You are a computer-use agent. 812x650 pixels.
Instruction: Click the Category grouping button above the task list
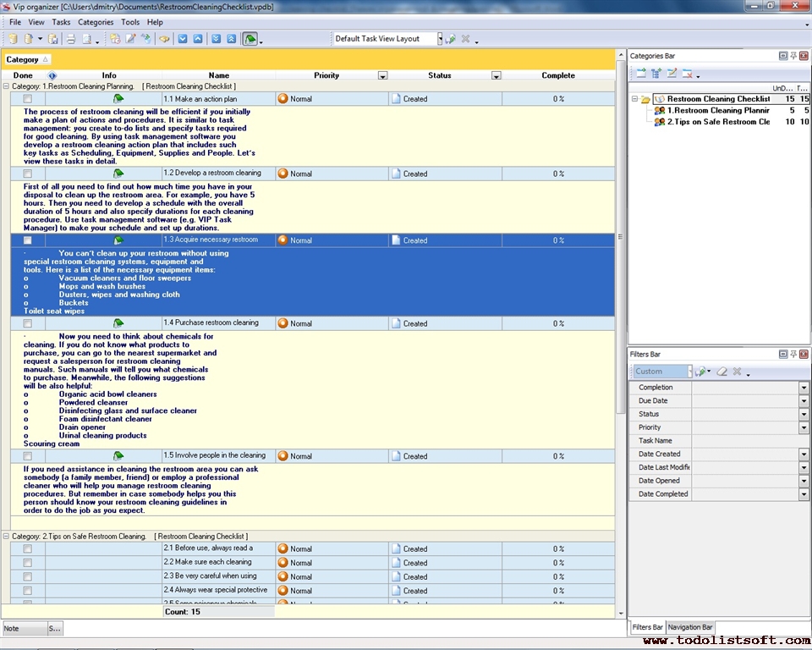point(27,59)
